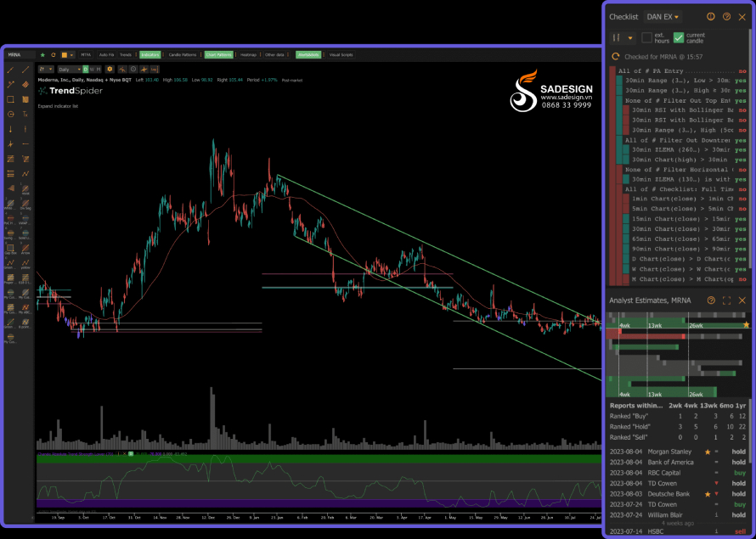
Task: Open the chart type dropdown
Action: (46, 70)
